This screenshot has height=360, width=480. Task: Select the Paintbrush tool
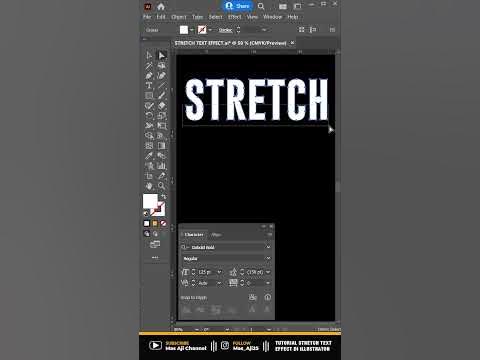point(162,96)
